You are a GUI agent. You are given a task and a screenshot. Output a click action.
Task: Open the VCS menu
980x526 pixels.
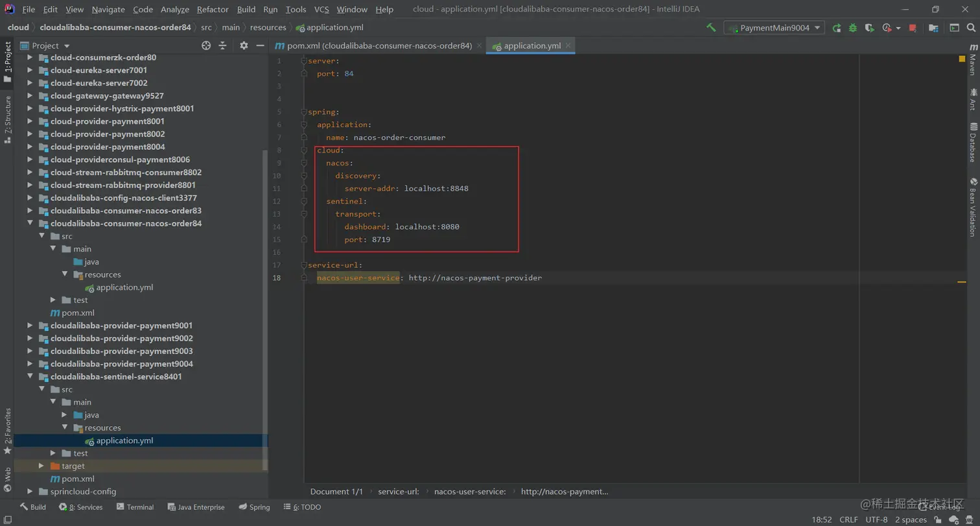(321, 9)
